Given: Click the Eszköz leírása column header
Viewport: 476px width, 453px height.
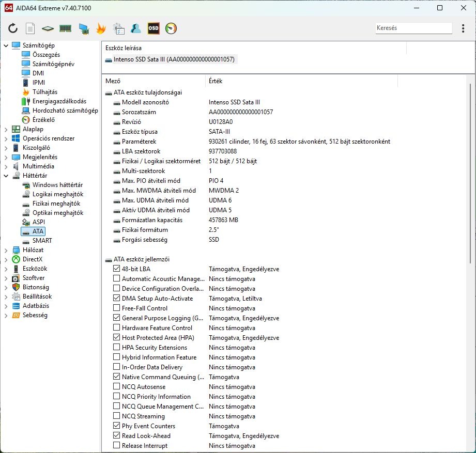Looking at the screenshot, I should (x=254, y=48).
